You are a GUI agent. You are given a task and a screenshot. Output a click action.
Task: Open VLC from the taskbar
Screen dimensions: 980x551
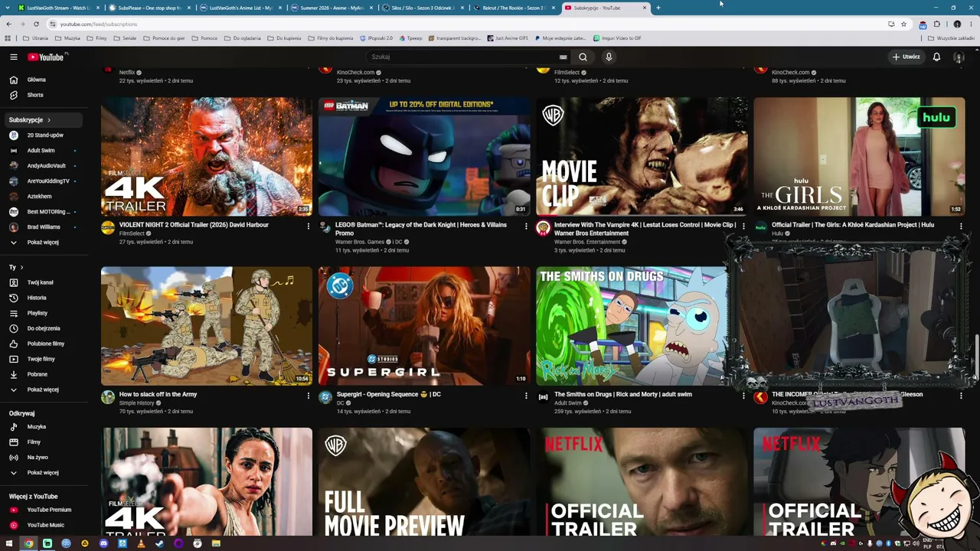tap(141, 543)
